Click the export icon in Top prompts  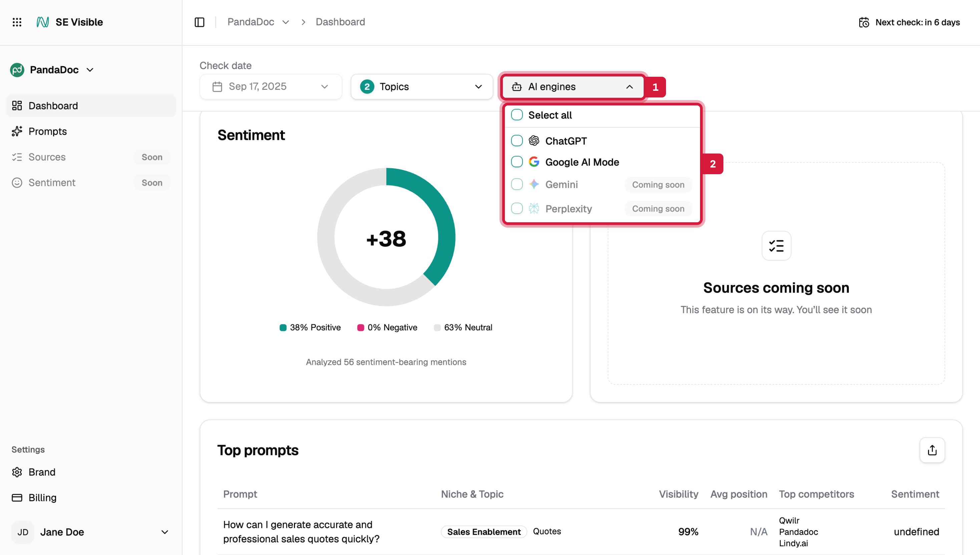[x=932, y=450]
